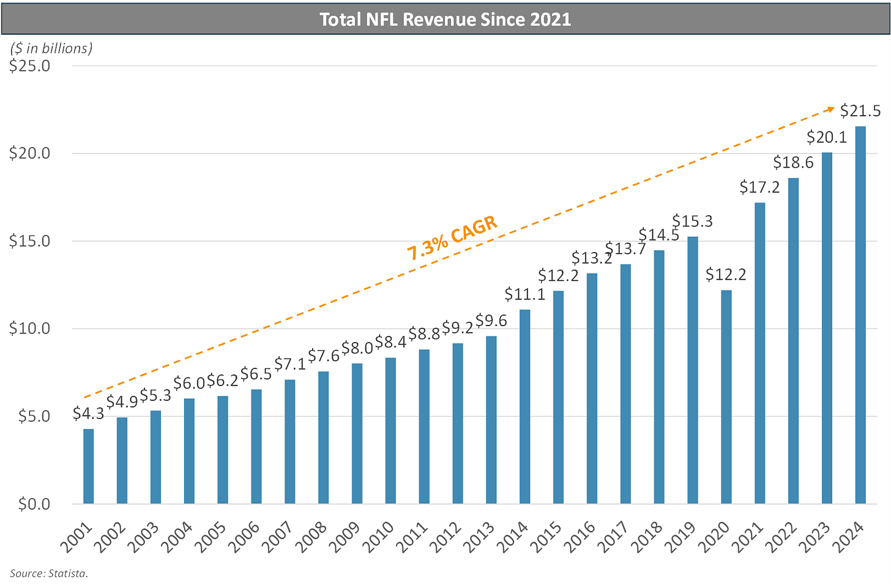This screenshot has height=588, width=891.
Task: Click the $9.2 data label
Action: (458, 327)
